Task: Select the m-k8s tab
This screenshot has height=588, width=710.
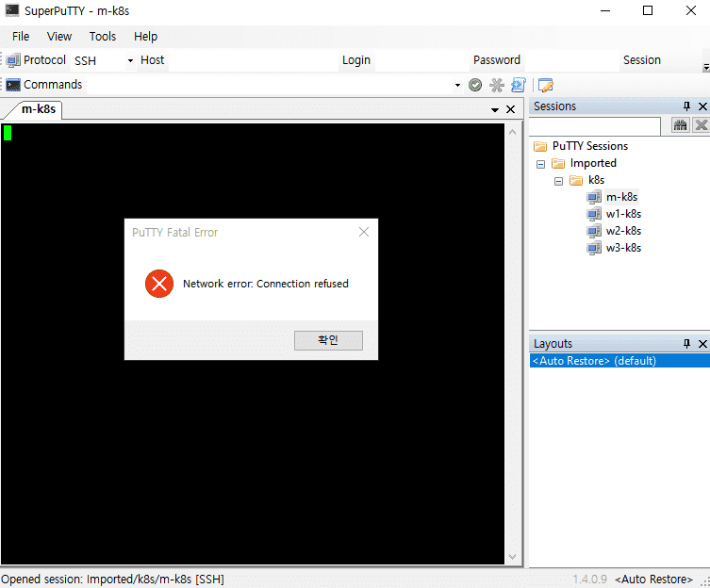Action: [x=39, y=109]
